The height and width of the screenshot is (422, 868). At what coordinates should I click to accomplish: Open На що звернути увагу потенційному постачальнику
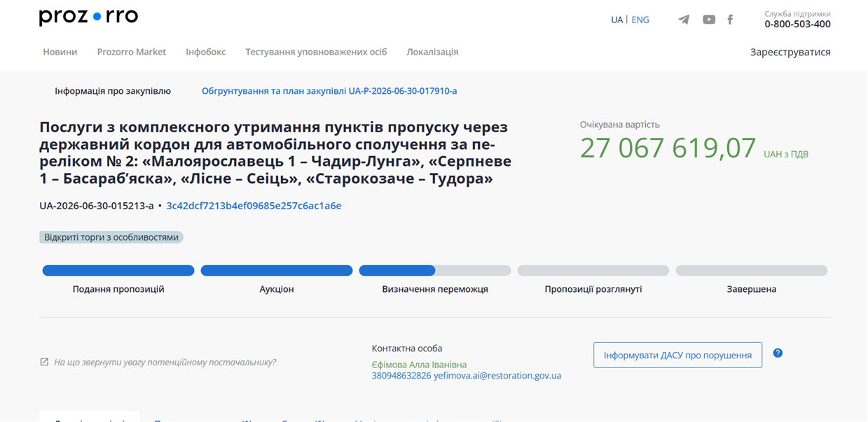click(165, 363)
